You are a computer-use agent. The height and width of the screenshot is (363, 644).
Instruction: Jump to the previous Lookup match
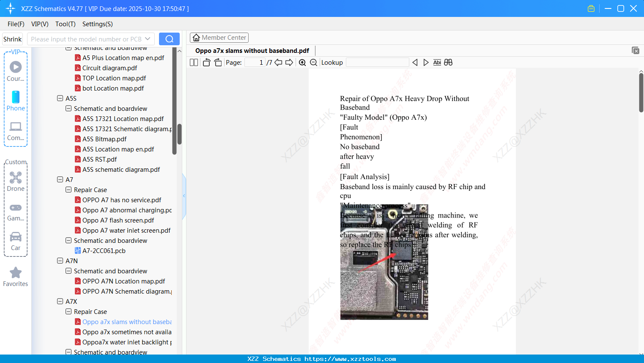415,63
